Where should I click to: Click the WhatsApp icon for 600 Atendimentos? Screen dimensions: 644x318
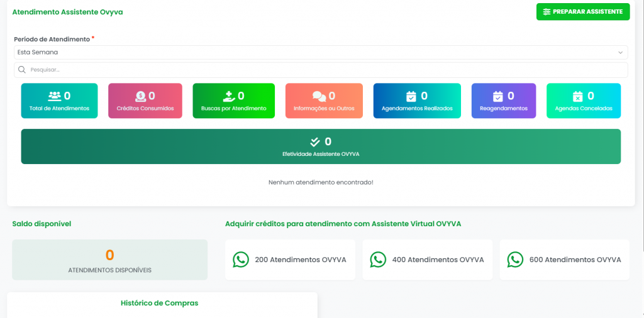tap(515, 260)
